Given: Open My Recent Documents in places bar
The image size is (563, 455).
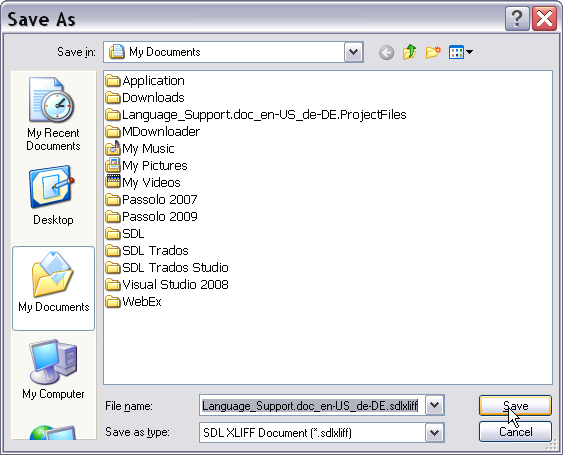Looking at the screenshot, I should [53, 114].
